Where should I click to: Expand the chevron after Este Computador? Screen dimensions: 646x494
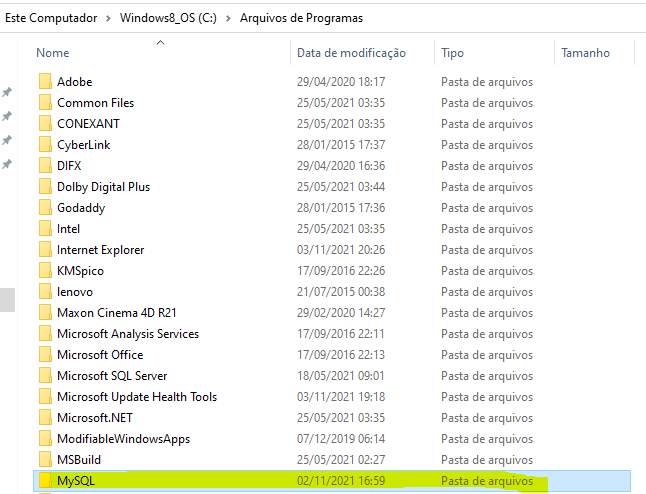[108, 19]
